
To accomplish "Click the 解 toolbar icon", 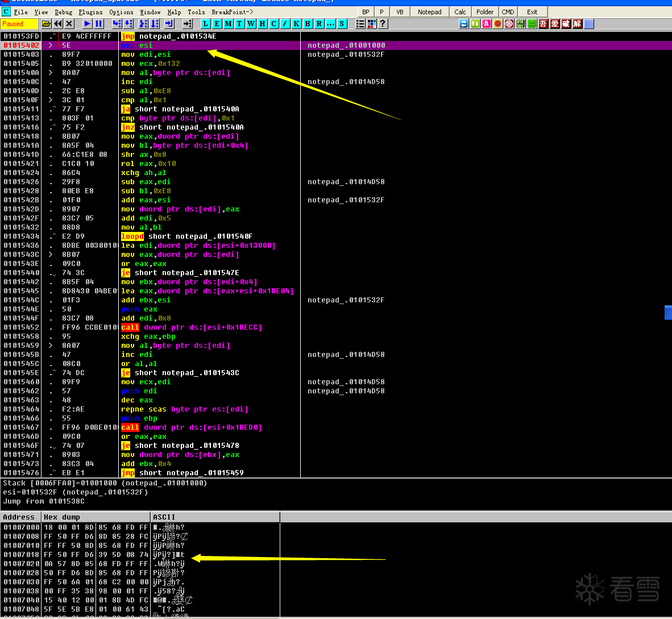I will point(578,24).
